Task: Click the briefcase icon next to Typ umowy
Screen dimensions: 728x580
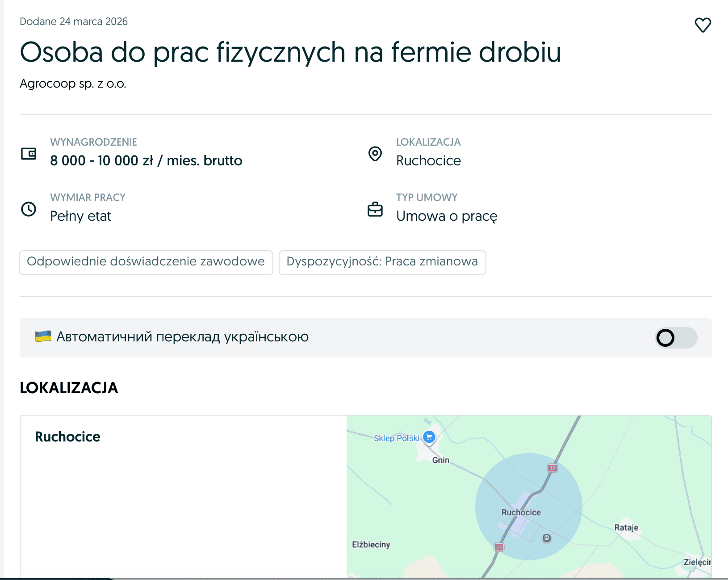Action: (375, 209)
